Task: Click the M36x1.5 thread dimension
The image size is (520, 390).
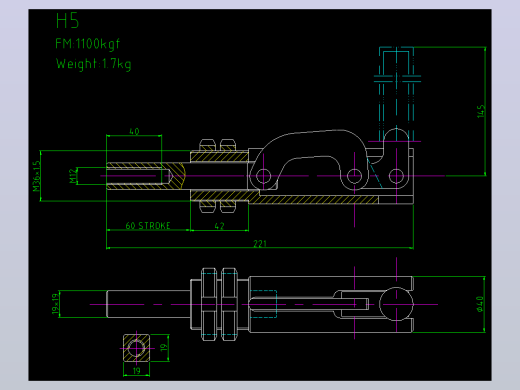Action: pyautogui.click(x=36, y=176)
